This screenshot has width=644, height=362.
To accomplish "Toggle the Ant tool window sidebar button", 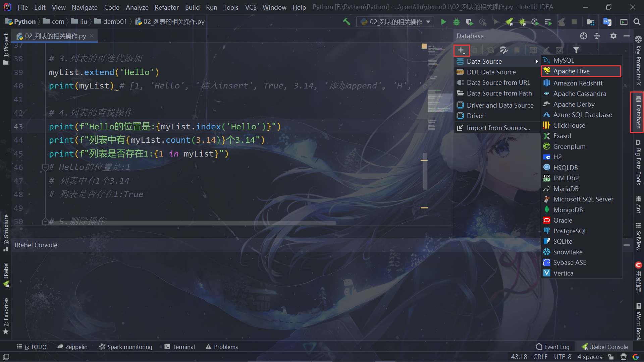I will pos(638,204).
